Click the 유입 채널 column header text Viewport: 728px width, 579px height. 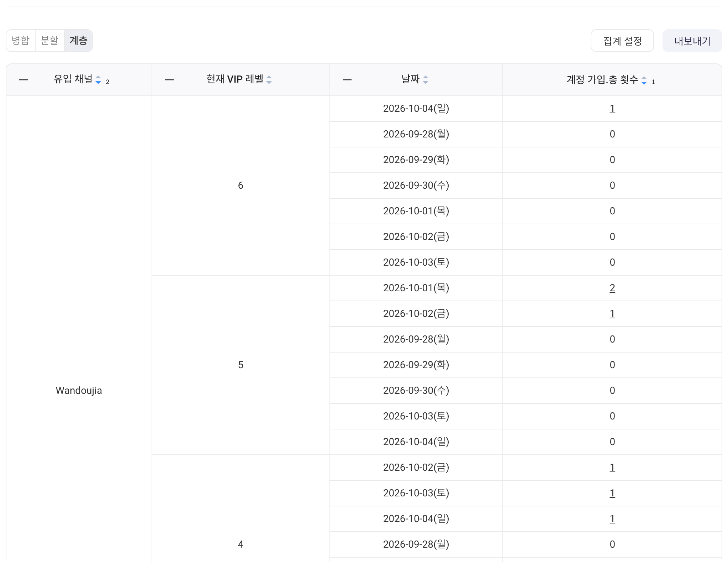(73, 79)
